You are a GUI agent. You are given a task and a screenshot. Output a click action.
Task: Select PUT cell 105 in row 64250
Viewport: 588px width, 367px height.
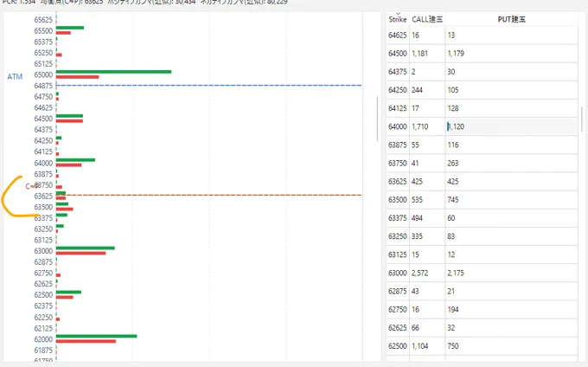click(453, 90)
